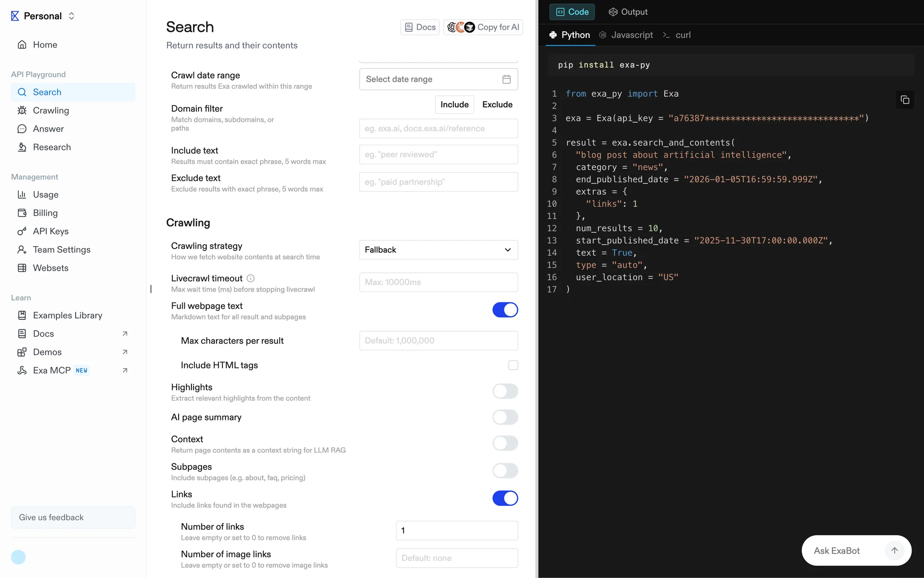Check the Include HTML tags checkbox

click(x=513, y=365)
